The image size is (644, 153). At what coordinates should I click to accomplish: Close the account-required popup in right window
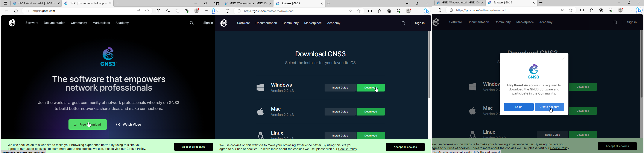tap(564, 58)
